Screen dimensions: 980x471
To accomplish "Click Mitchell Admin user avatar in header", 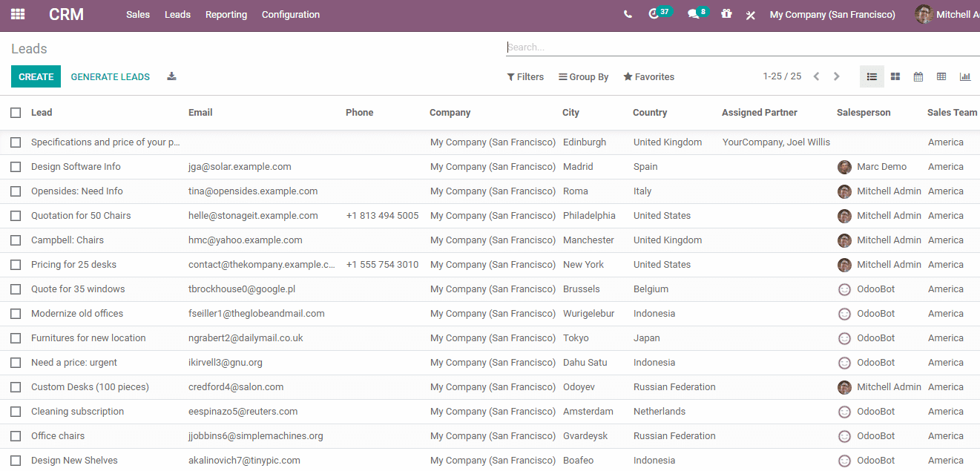I will 924,14.
